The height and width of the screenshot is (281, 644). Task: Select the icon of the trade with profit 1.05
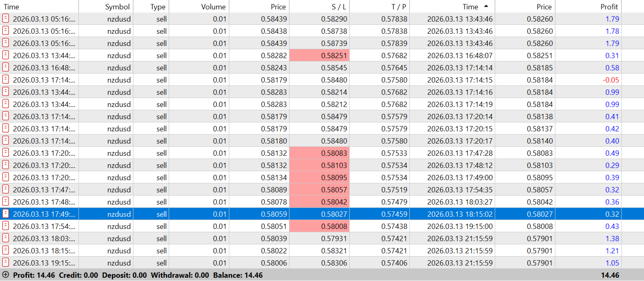[x=6, y=262]
